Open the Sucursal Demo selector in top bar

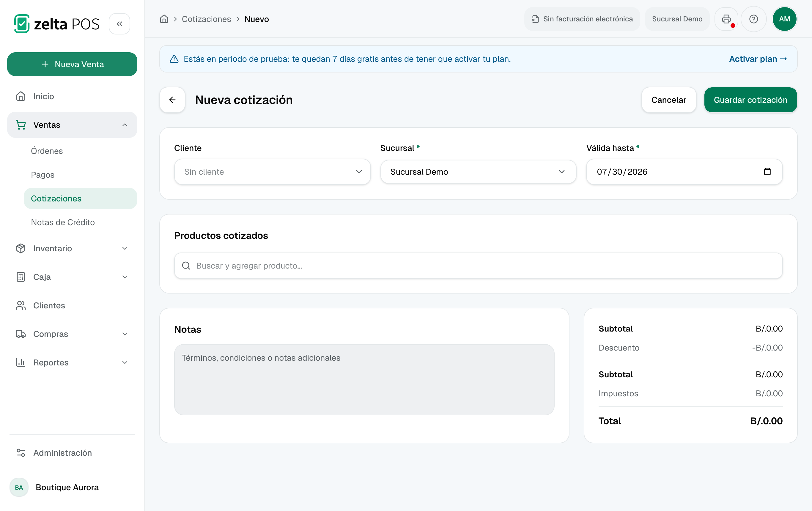[677, 19]
